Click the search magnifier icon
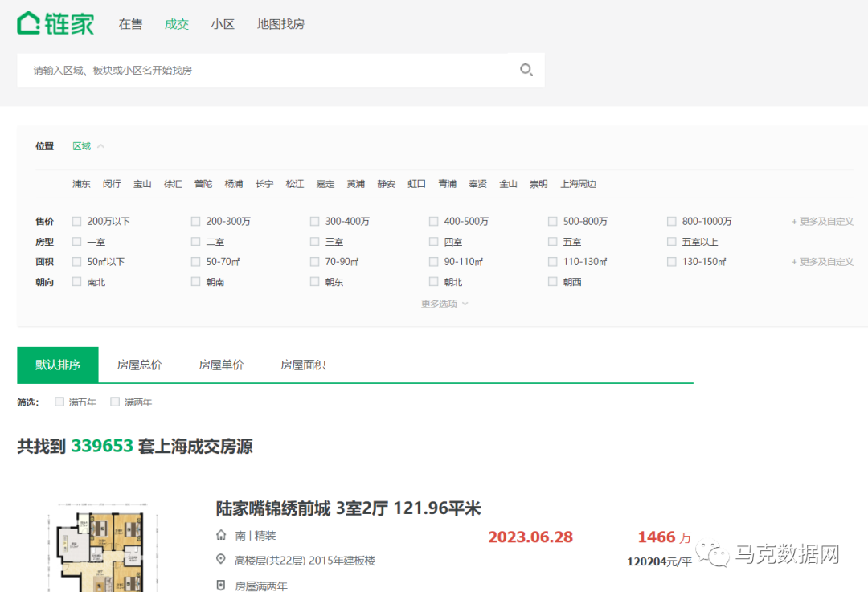Image resolution: width=868 pixels, height=592 pixels. pyautogui.click(x=526, y=70)
